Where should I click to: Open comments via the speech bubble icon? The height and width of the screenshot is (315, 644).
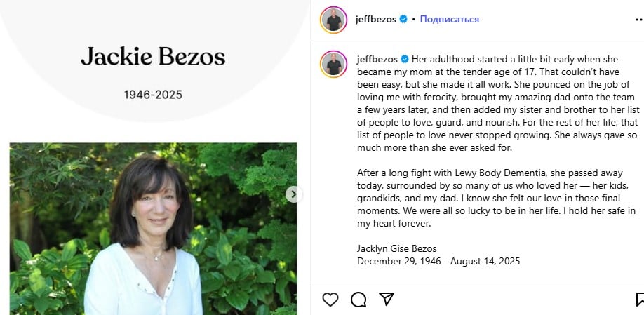pyautogui.click(x=358, y=300)
